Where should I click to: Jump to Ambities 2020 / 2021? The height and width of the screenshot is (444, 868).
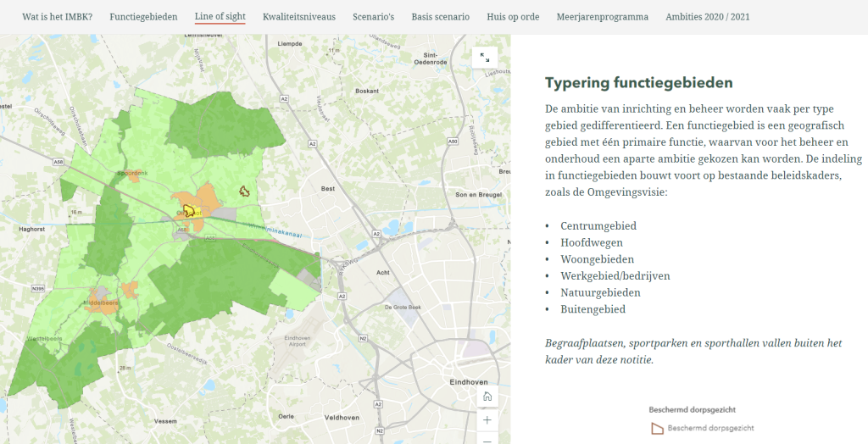coord(707,17)
